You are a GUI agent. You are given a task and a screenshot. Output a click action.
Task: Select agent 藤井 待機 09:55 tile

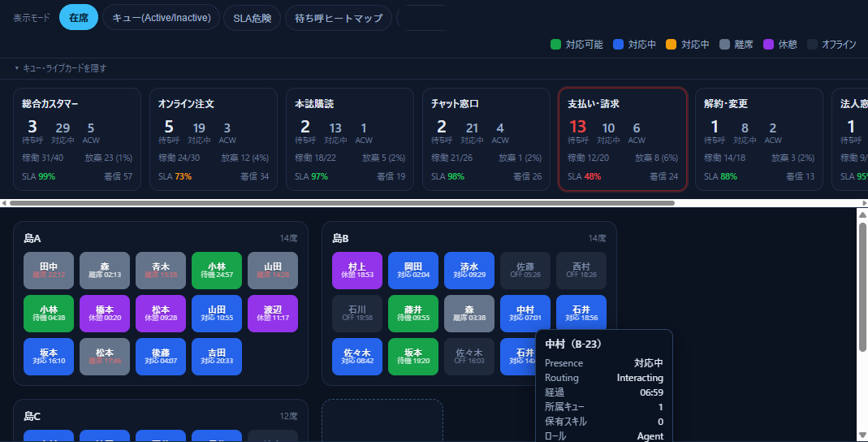(413, 314)
